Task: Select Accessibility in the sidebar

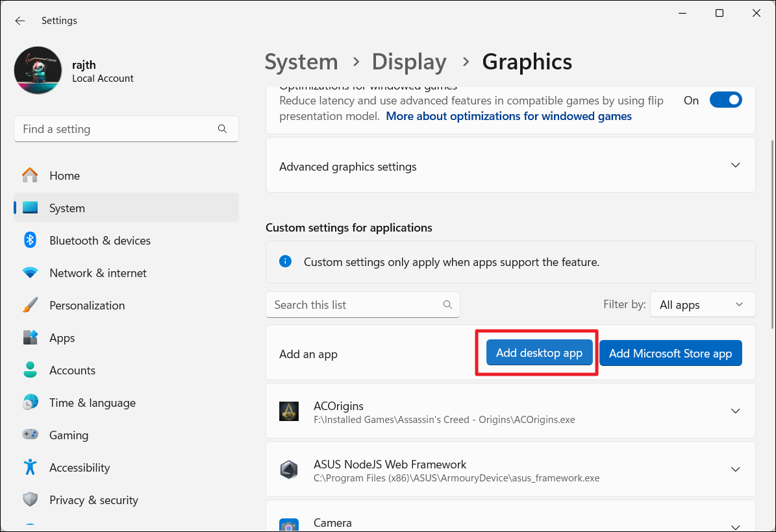Action: pyautogui.click(x=79, y=468)
